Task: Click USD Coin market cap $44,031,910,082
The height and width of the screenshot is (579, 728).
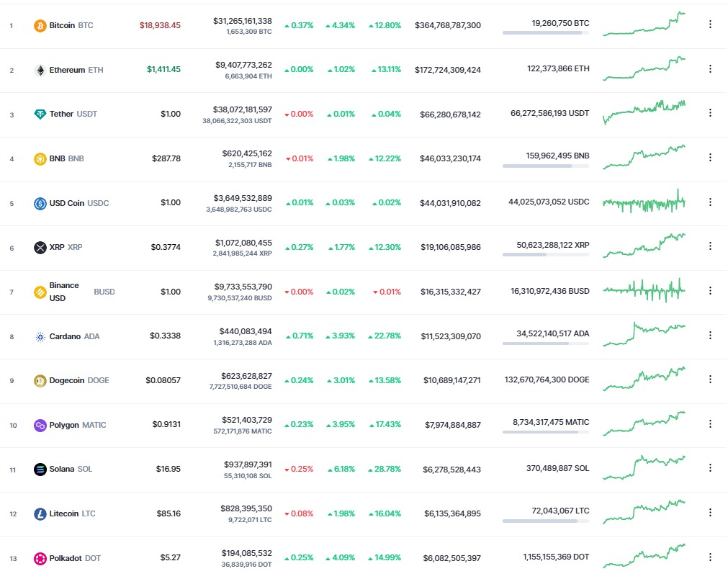Action: coord(450,203)
